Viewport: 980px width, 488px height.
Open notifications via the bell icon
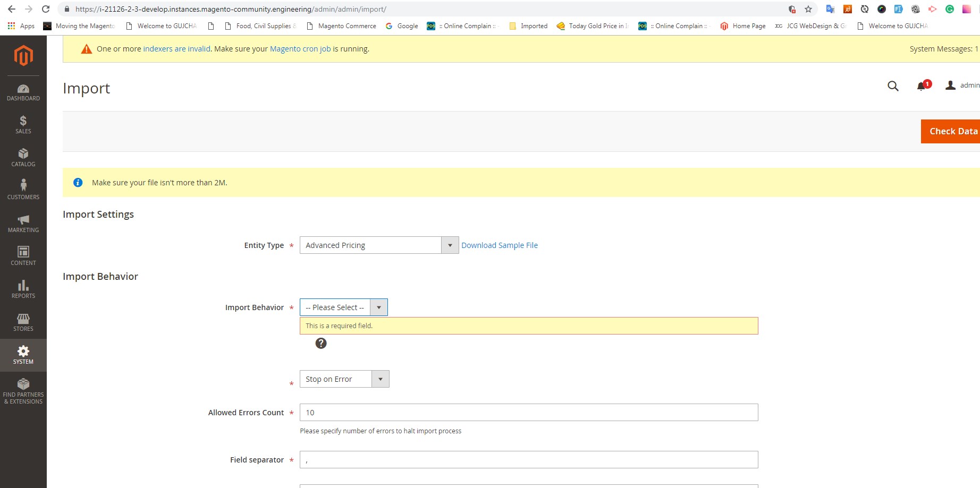point(921,85)
